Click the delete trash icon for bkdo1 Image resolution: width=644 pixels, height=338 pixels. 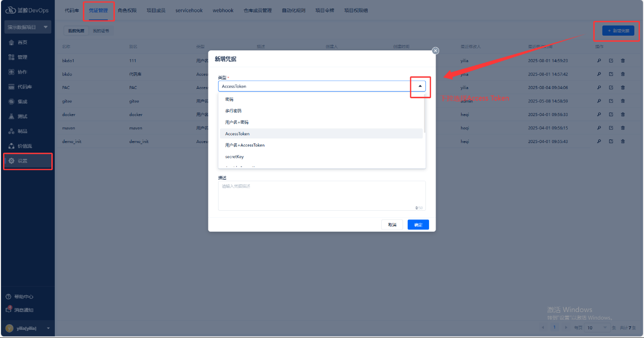(x=623, y=61)
